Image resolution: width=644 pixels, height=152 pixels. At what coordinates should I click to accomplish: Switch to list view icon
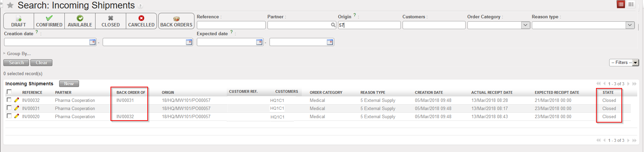621,4
